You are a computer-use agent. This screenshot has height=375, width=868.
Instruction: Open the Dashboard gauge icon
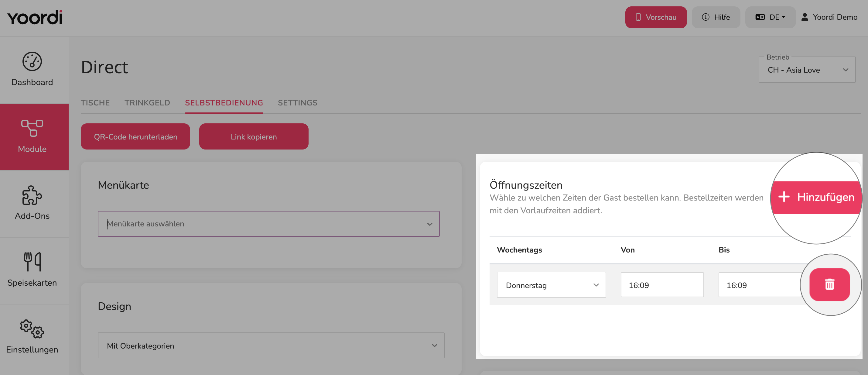tap(32, 62)
